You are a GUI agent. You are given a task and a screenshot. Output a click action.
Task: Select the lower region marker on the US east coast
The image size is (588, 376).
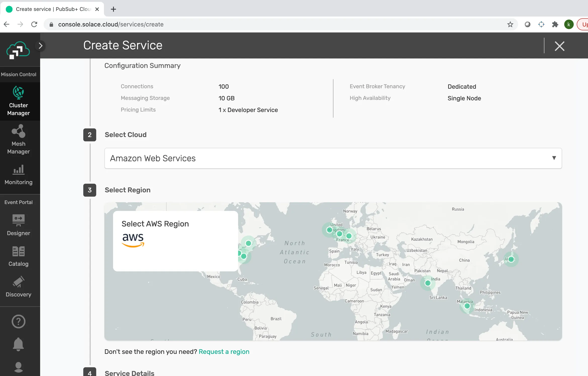244,256
